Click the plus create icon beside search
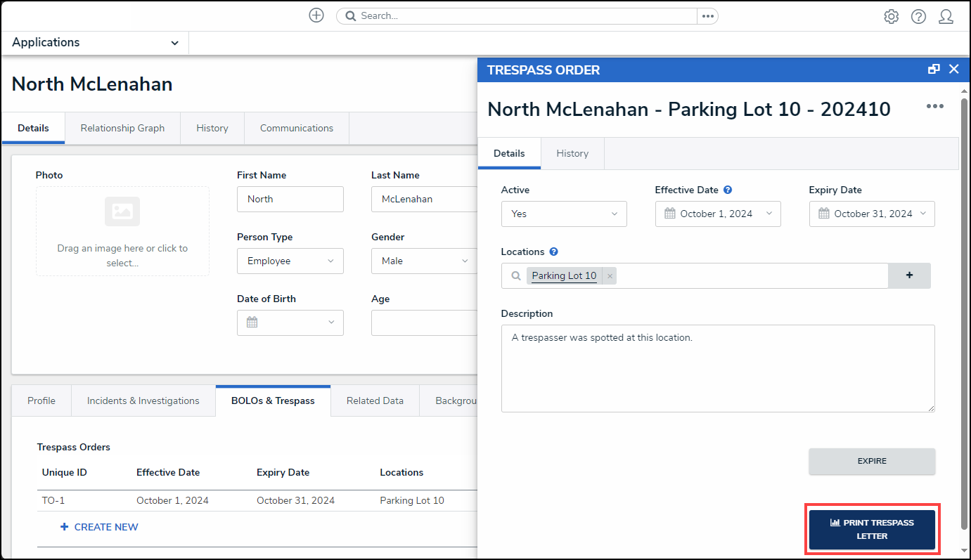Image resolution: width=971 pixels, height=560 pixels. pos(316,15)
